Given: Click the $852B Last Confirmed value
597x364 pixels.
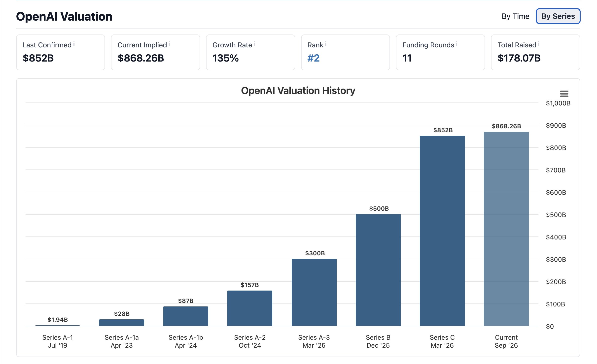Looking at the screenshot, I should [x=38, y=58].
